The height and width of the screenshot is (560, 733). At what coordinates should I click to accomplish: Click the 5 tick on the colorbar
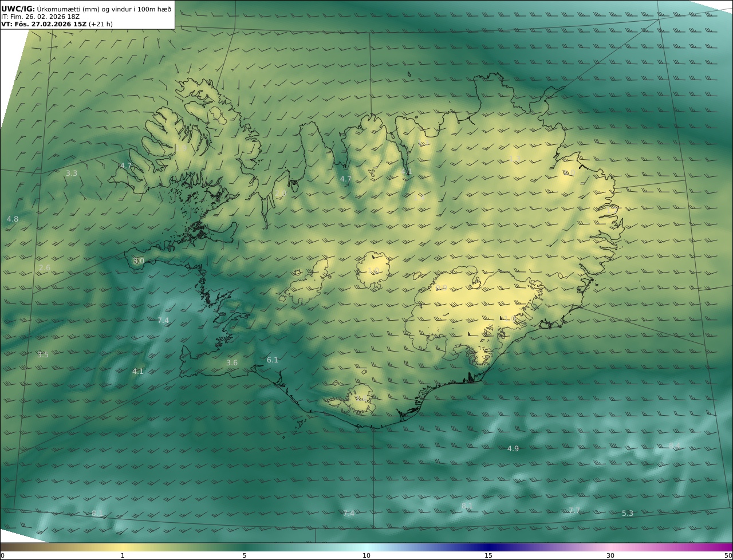pos(245,555)
